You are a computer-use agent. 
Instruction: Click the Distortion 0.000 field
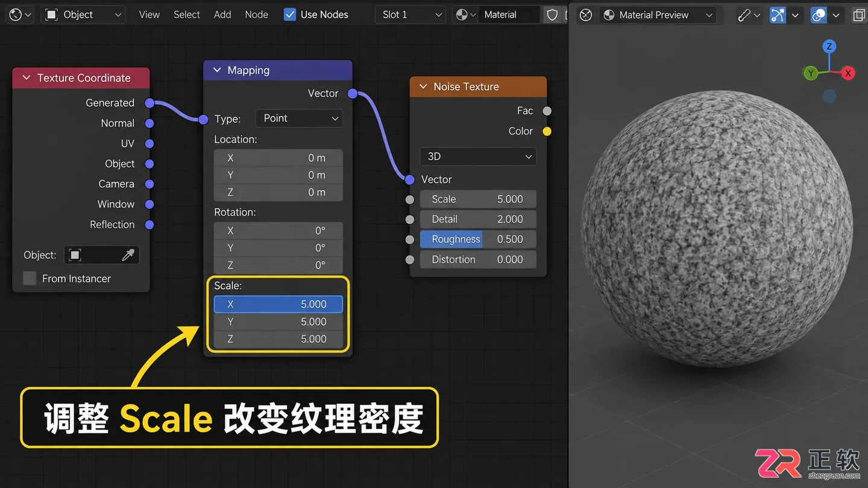coord(478,260)
